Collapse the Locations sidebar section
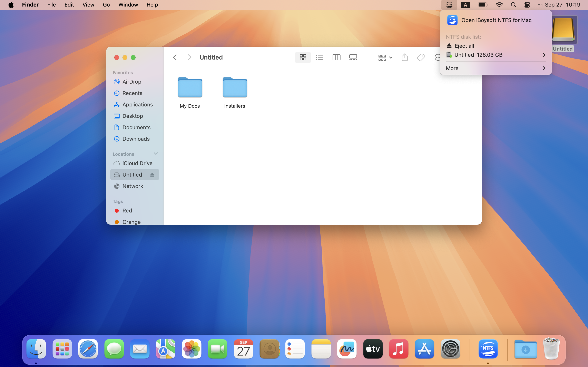Image resolution: width=588 pixels, height=367 pixels. point(156,154)
